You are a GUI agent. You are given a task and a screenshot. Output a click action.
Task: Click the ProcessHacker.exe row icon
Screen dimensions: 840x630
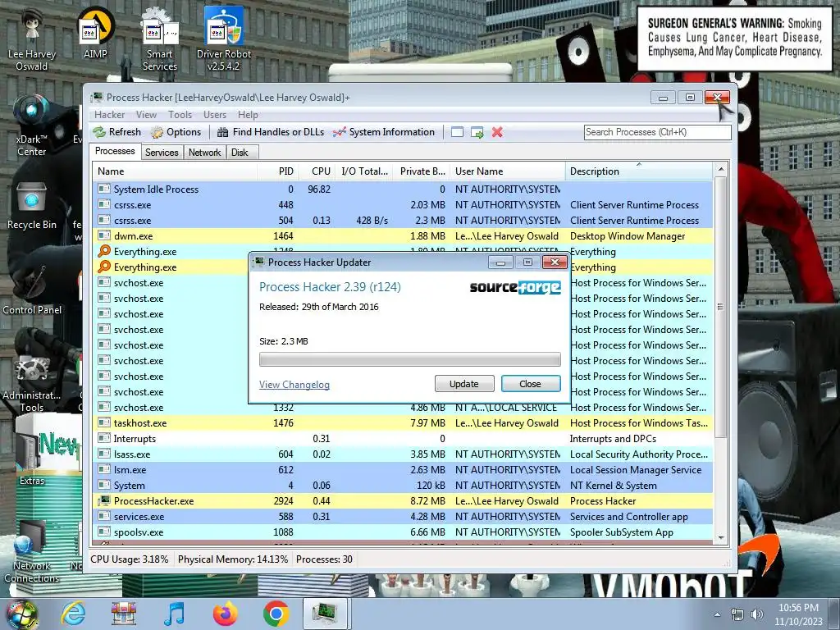click(104, 501)
